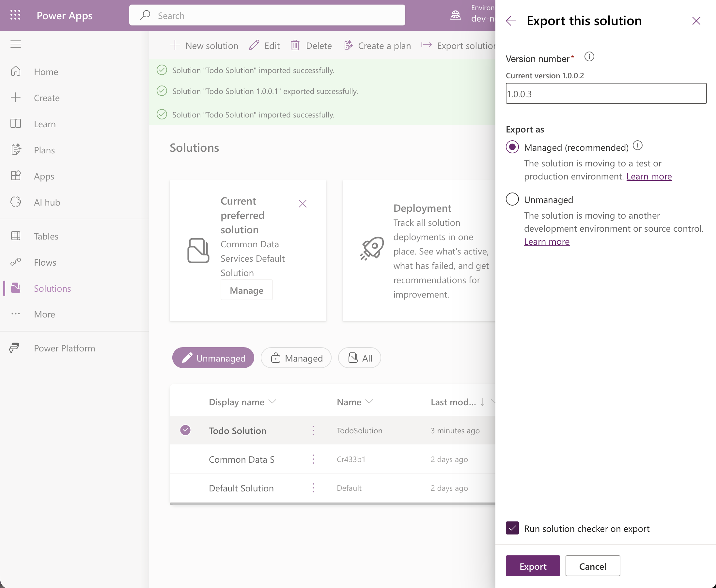Image resolution: width=716 pixels, height=588 pixels.
Task: Click the Cancel button
Action: [x=592, y=566]
